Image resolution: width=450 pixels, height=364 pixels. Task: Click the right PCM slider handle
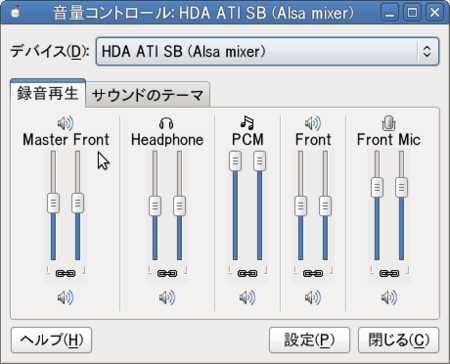pos(260,161)
